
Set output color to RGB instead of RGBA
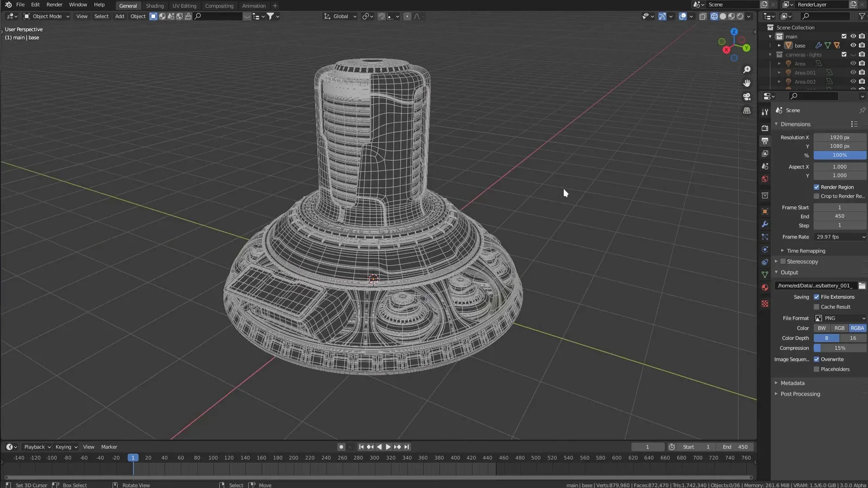coord(839,328)
